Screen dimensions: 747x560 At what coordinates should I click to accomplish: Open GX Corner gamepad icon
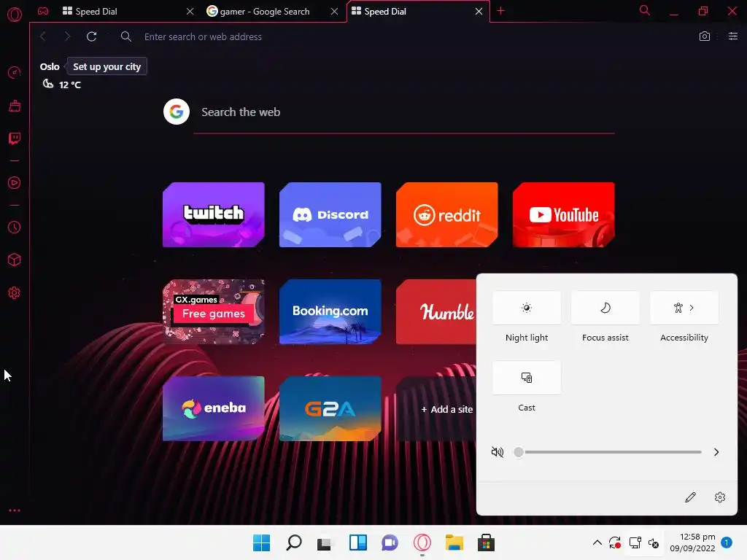(43, 11)
